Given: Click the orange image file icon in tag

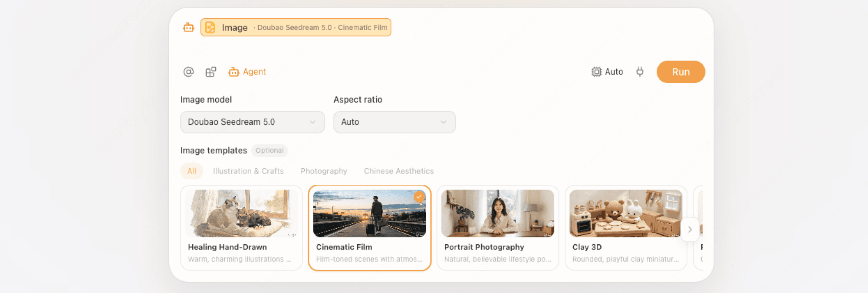Looking at the screenshot, I should [x=210, y=27].
